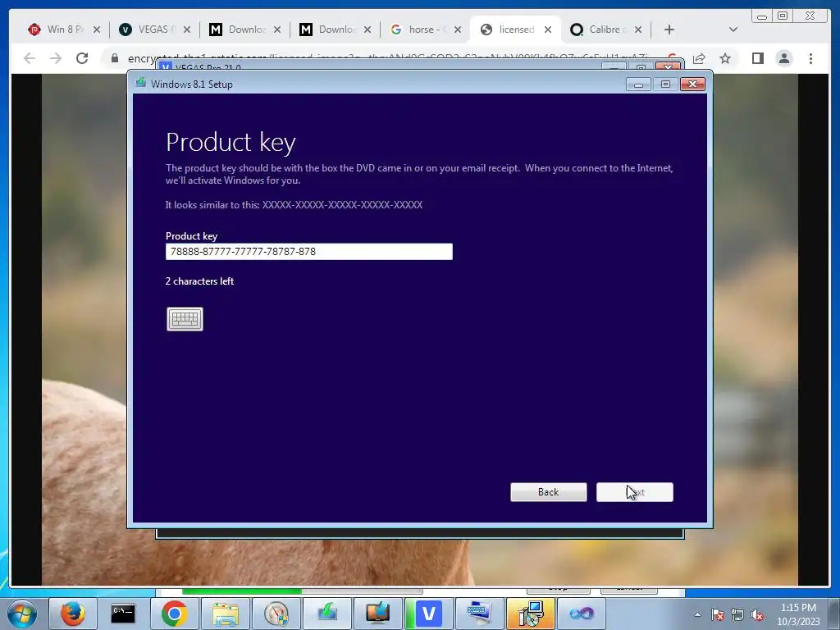Screen dimensions: 840x630
Task: Open the Visual Studio infinity taskbar icon
Action: click(x=582, y=614)
